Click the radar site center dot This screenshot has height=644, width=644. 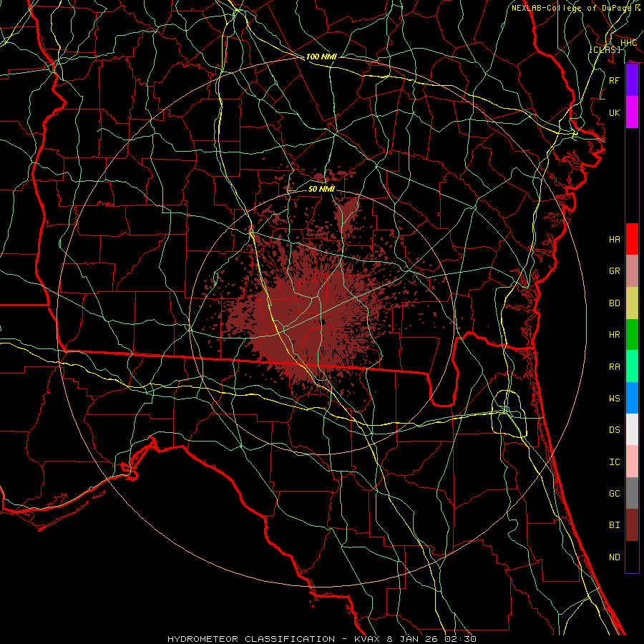point(323,322)
